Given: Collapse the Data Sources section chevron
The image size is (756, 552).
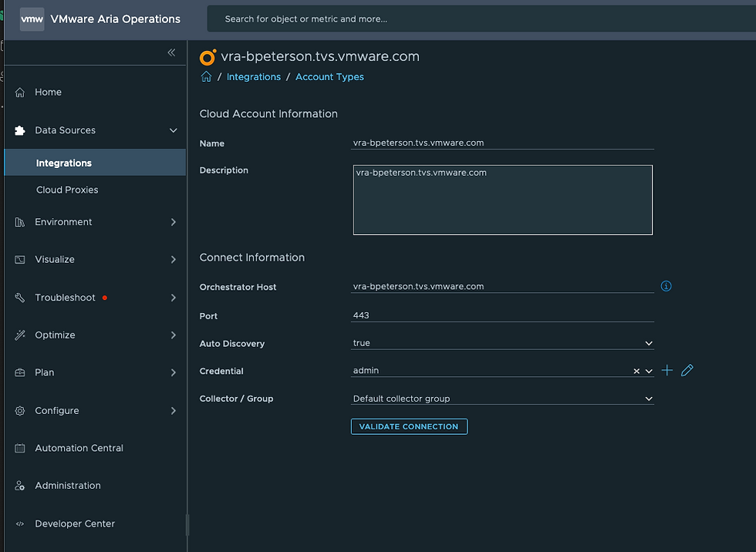Looking at the screenshot, I should click(173, 130).
